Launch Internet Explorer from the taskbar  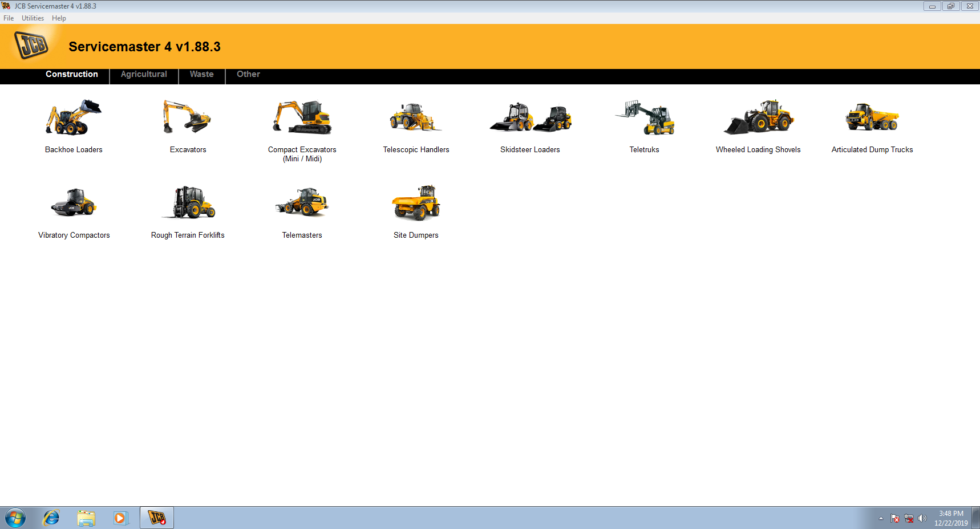(51, 518)
